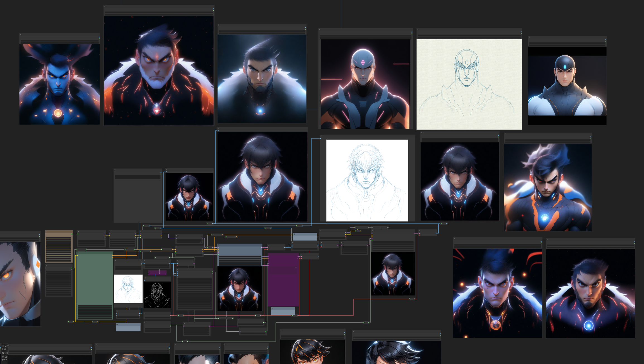This screenshot has width=644, height=364.
Task: Select the small light-gray note node under green node
Action: pos(128,327)
